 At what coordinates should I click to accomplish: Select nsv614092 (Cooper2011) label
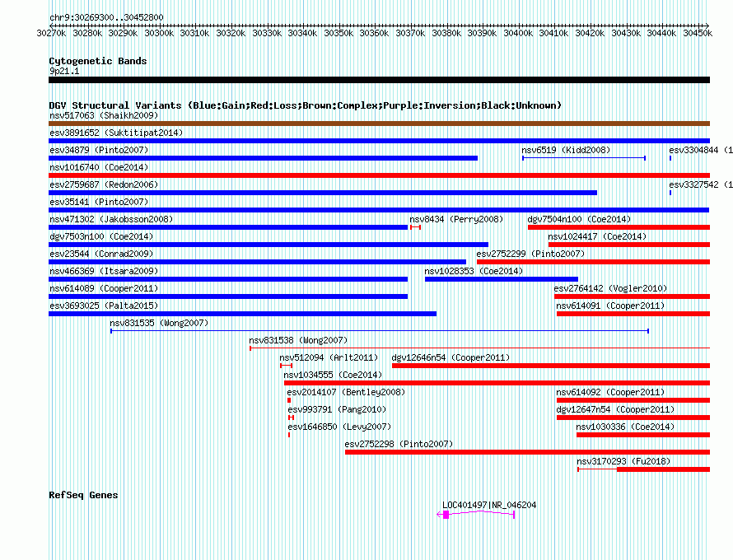pos(610,392)
